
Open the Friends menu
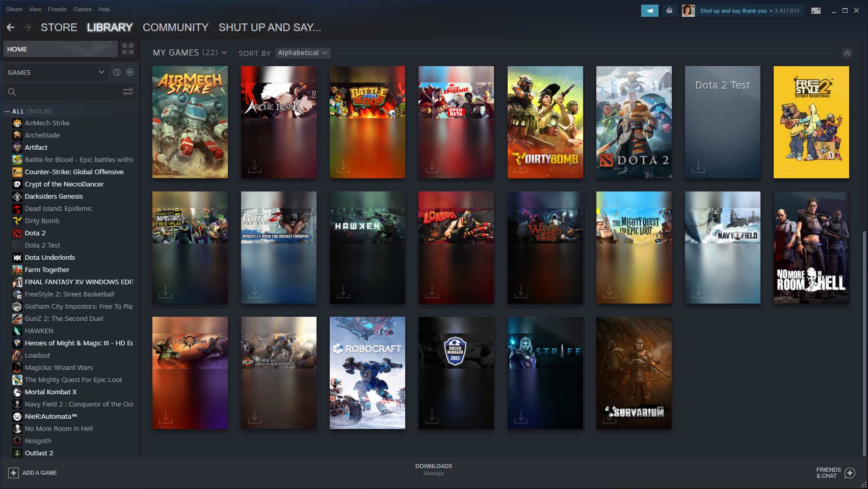coord(57,9)
